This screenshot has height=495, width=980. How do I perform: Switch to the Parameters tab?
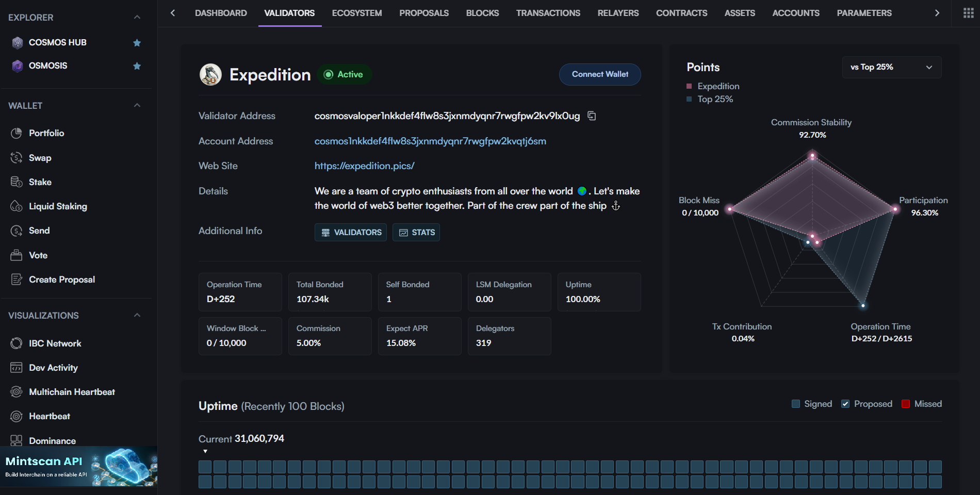864,13
